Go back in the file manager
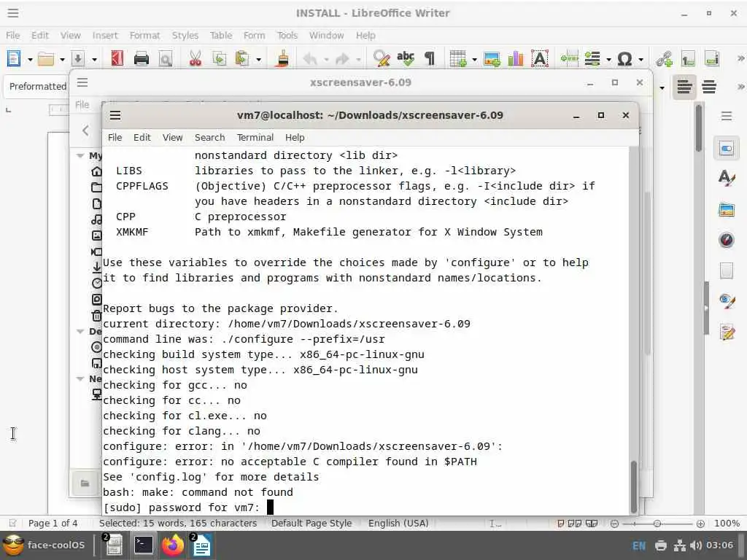 85,131
